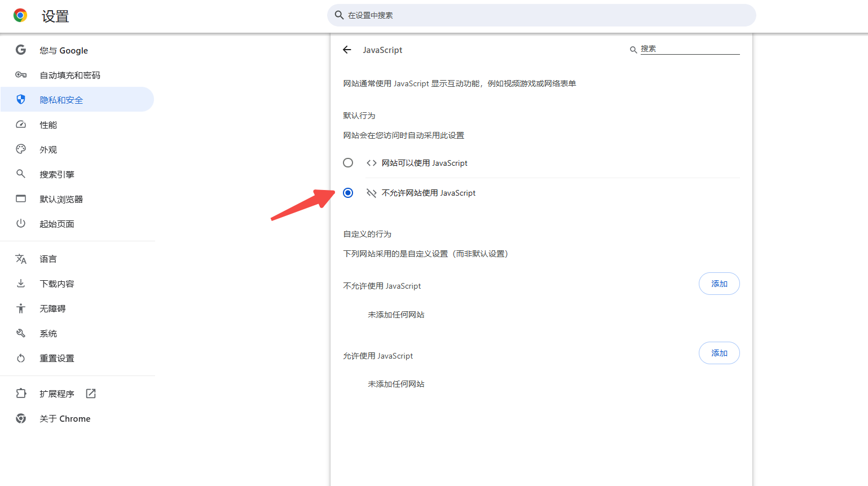Click the translate icon for languages
Viewport: 868px width, 486px height.
pos(21,259)
